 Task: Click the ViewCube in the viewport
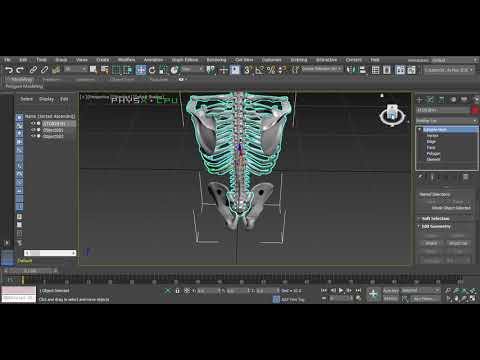tap(392, 114)
